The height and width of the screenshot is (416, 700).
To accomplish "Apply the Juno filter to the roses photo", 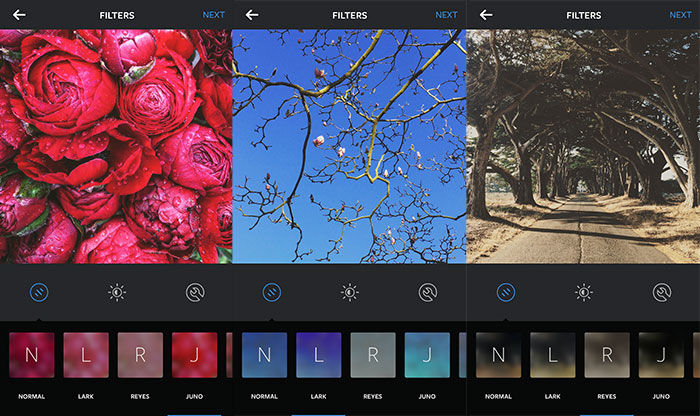I will point(194,355).
